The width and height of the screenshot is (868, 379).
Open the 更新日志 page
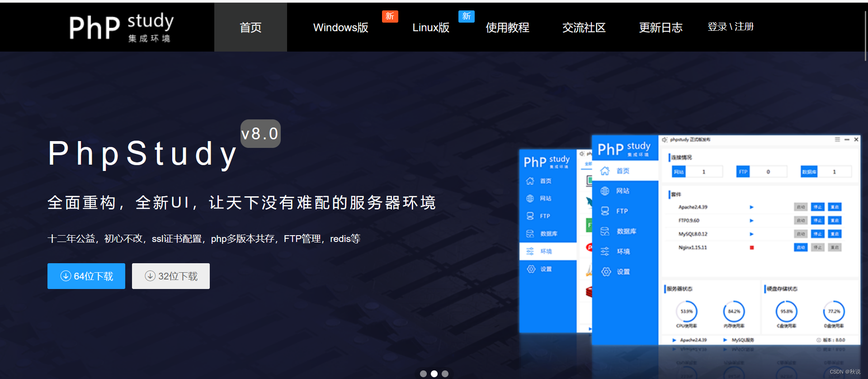(x=660, y=28)
